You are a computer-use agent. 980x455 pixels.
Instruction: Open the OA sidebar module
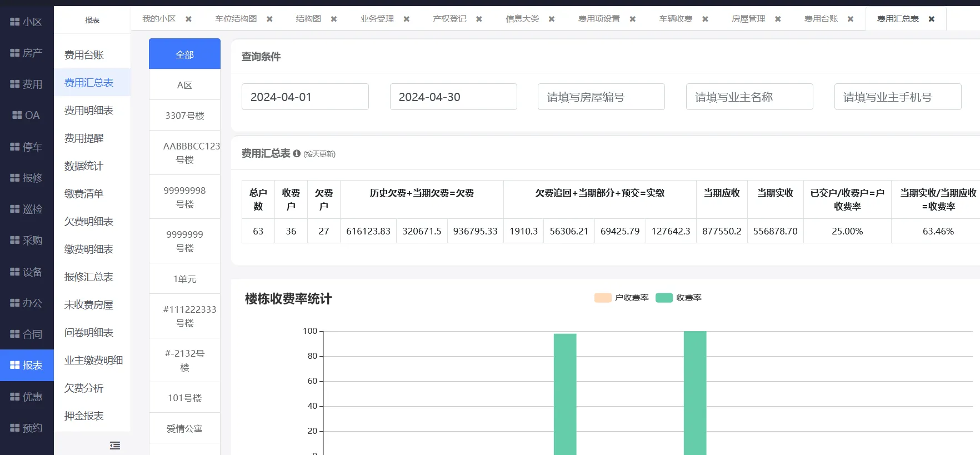point(27,115)
